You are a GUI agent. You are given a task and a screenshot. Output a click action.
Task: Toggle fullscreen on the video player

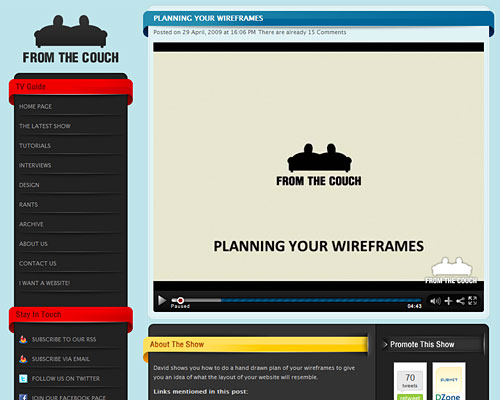click(472, 300)
